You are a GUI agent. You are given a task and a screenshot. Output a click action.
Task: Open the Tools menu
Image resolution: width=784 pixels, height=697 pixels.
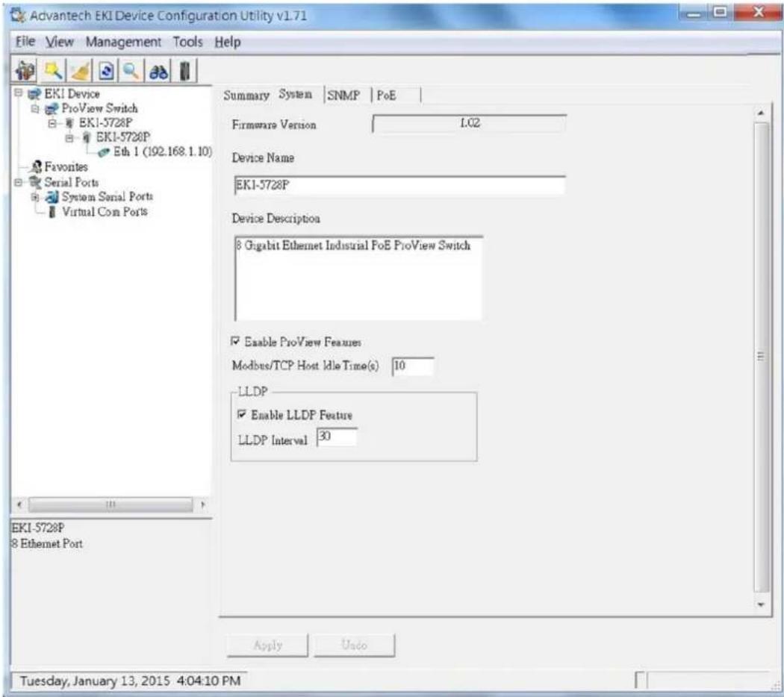click(188, 42)
